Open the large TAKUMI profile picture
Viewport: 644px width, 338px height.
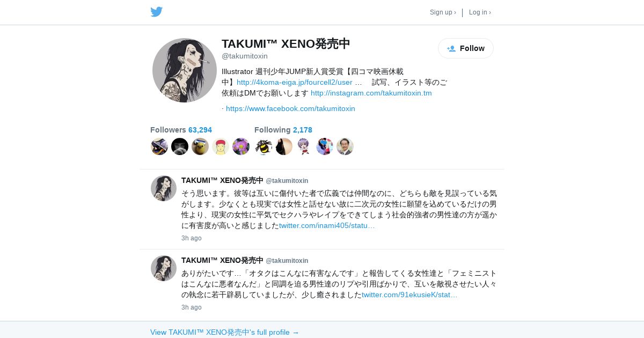[x=185, y=70]
